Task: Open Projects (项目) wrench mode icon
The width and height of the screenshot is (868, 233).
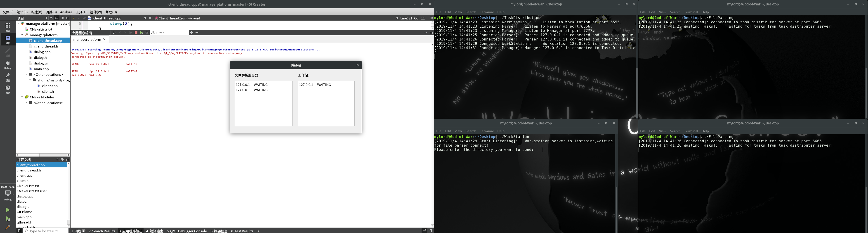Action: tap(8, 77)
